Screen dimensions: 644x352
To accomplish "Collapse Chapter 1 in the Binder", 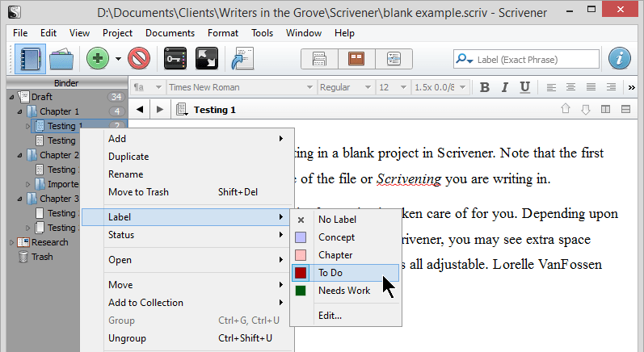I will (19, 111).
